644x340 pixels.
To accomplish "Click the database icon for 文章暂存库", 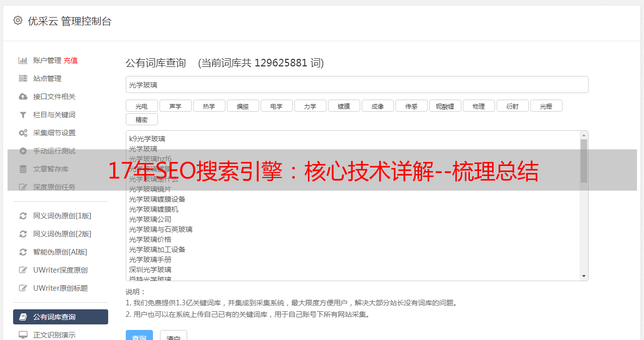I will click(x=23, y=169).
